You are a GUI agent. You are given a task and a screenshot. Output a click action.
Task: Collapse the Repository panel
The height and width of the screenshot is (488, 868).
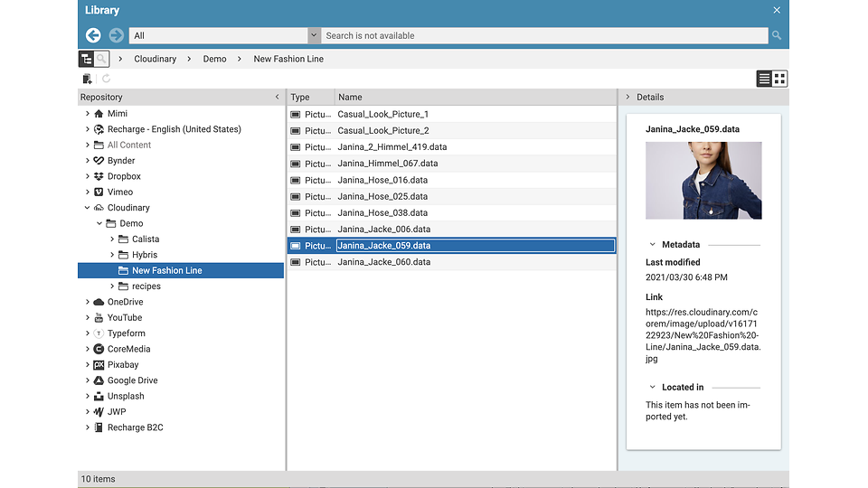coord(278,97)
